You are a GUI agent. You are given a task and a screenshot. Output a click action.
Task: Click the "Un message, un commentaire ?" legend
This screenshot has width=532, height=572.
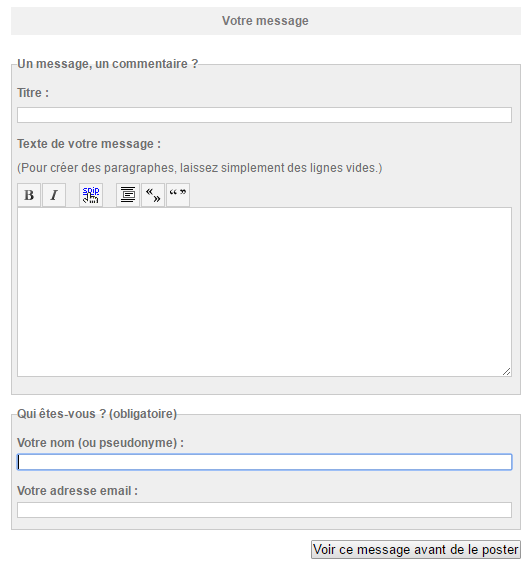click(108, 64)
